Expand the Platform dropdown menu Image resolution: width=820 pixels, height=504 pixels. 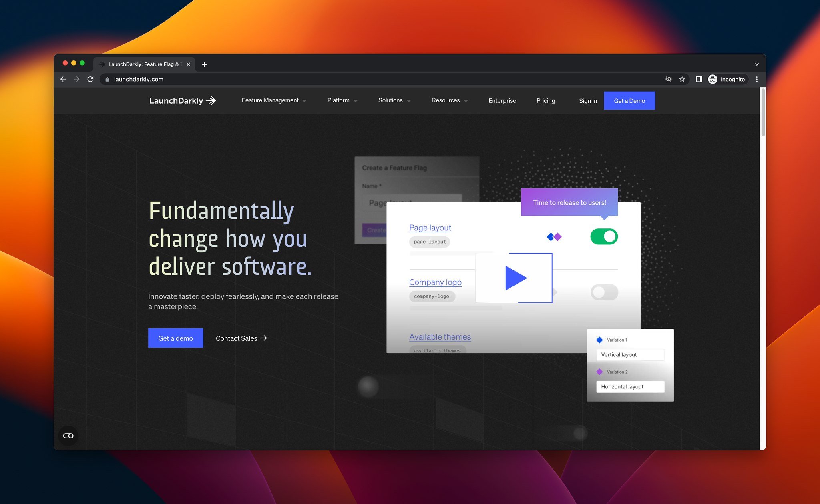342,101
